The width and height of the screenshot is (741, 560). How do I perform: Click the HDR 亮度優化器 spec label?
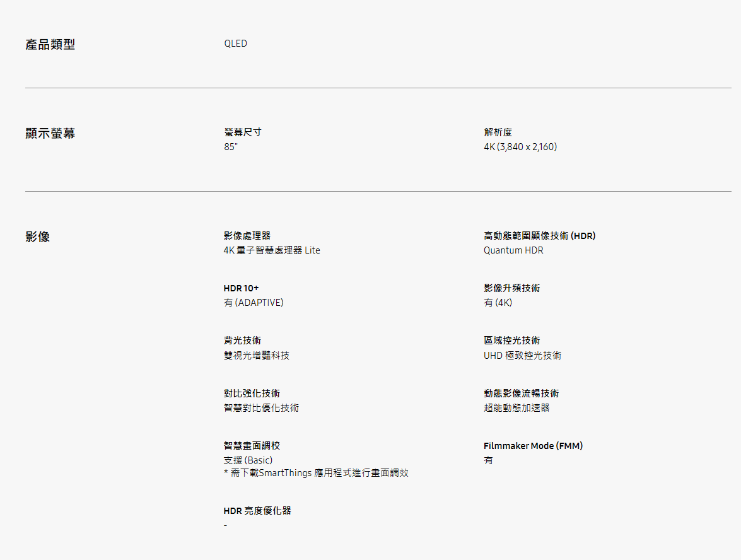pyautogui.click(x=257, y=511)
